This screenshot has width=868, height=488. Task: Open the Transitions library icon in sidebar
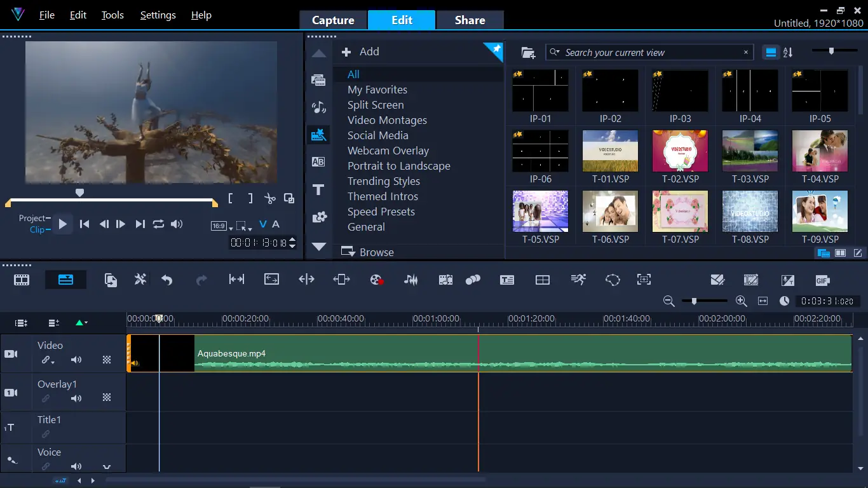tap(318, 162)
